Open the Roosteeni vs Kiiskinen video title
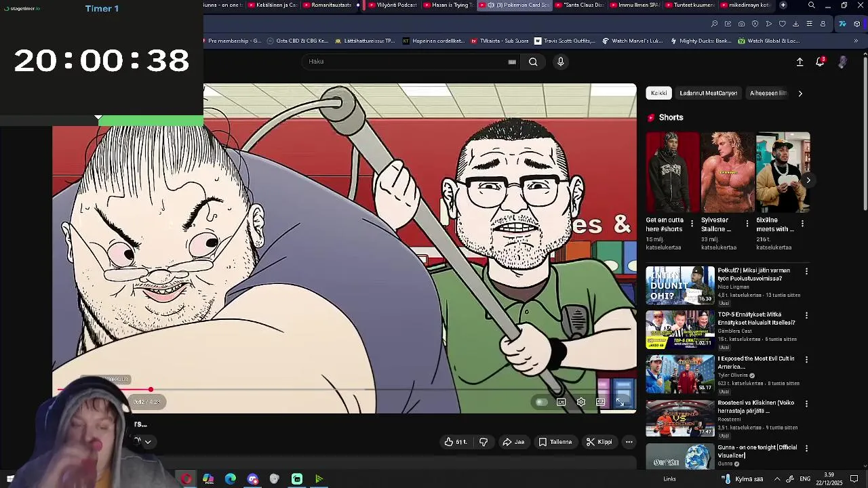 [756, 407]
